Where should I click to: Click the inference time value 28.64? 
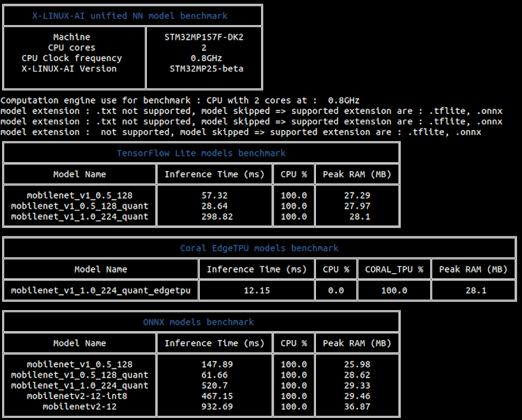click(x=214, y=206)
